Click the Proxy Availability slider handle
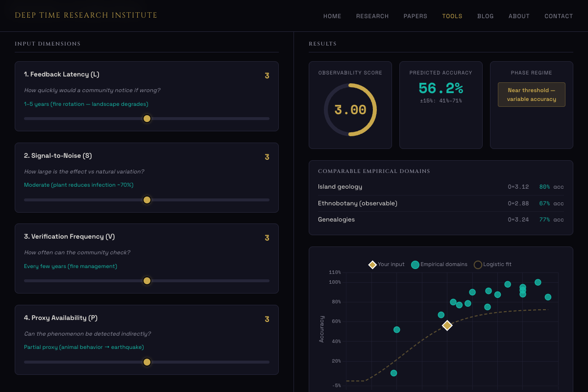 point(147,362)
